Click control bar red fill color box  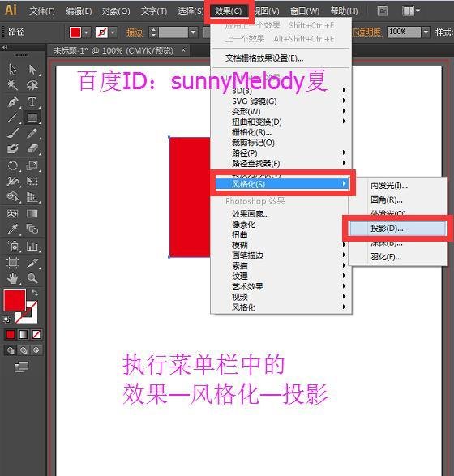tap(75, 32)
